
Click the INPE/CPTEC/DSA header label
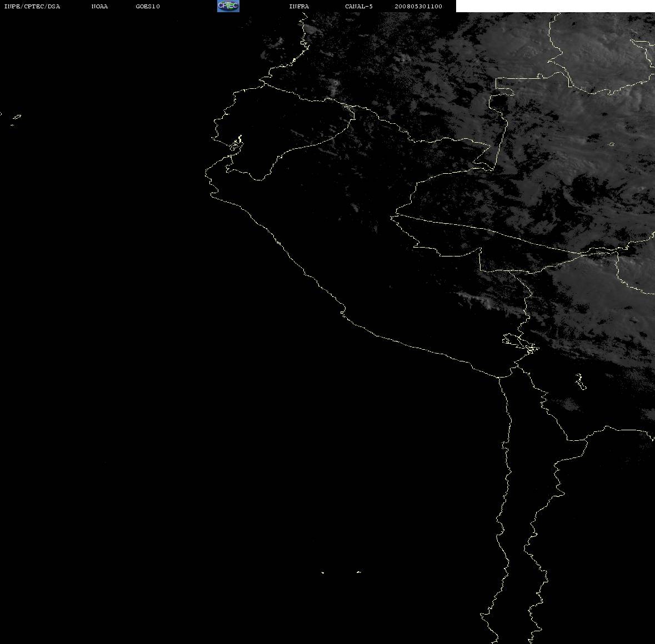click(32, 6)
